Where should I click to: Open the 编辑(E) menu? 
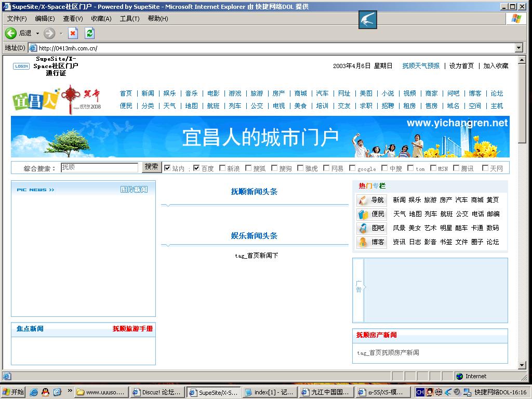[45, 19]
